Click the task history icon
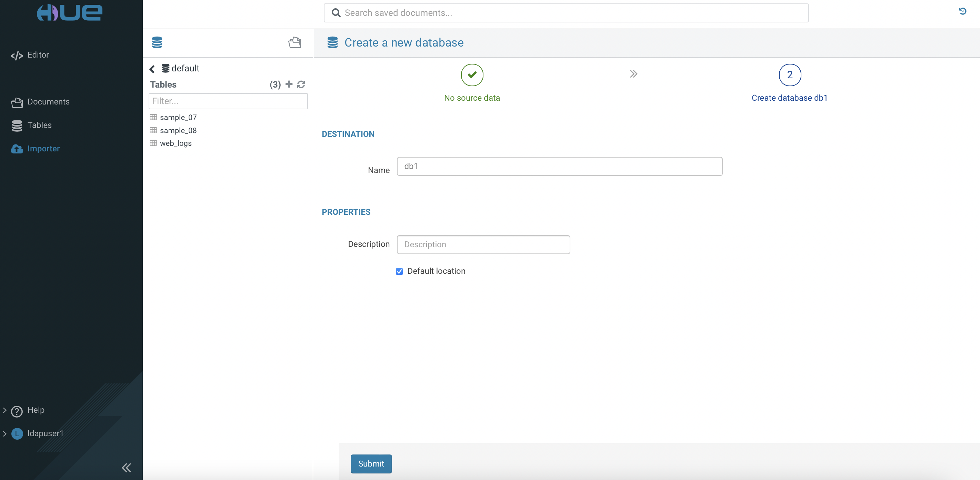Screen dimensions: 980x480 (962, 11)
